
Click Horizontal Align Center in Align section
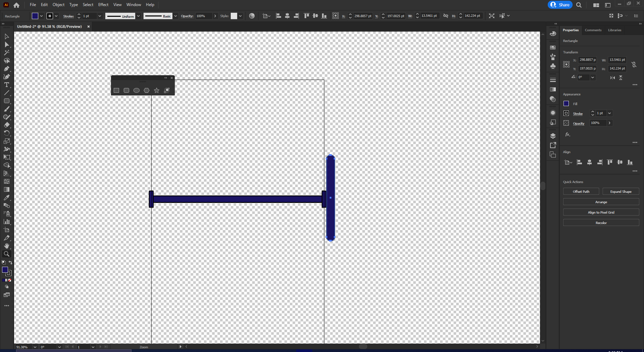click(x=589, y=162)
